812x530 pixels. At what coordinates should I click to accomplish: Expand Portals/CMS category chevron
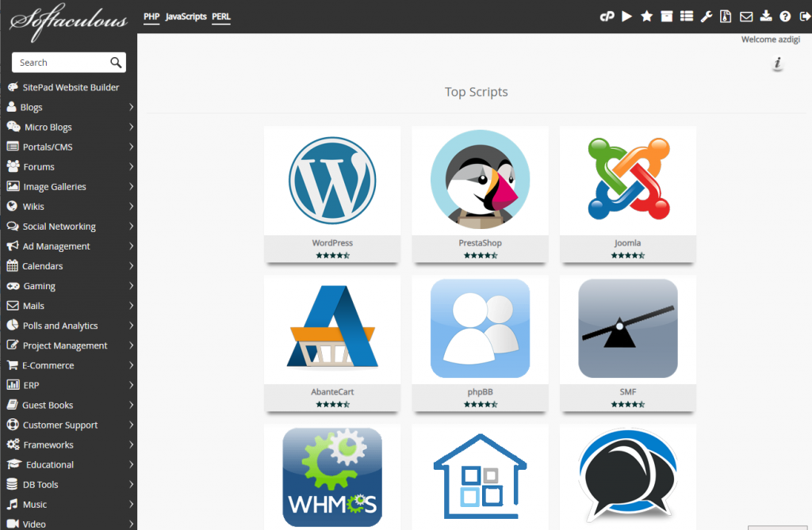131,147
